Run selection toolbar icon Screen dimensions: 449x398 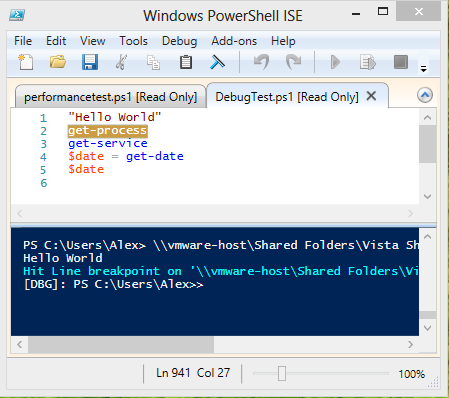(368, 62)
